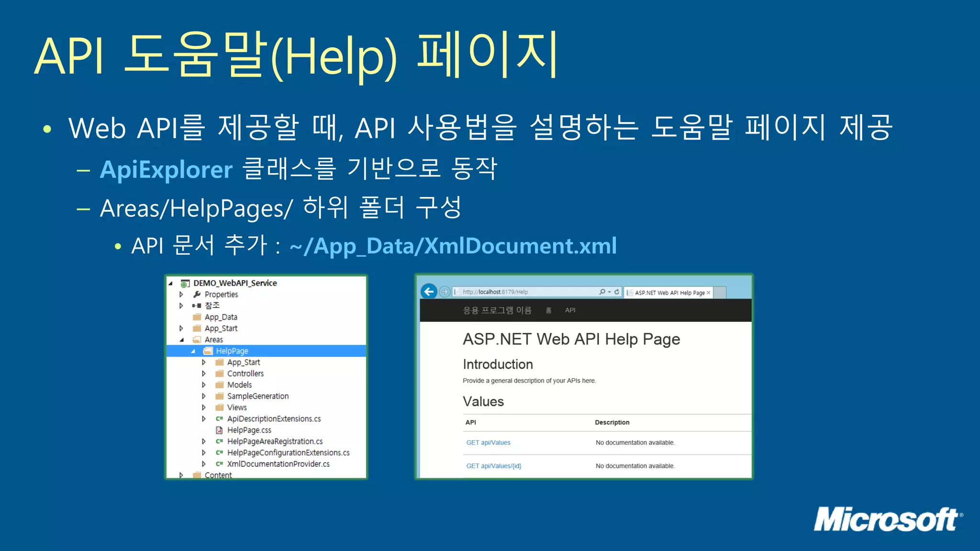This screenshot has width=980, height=551.
Task: Open the GET api/Values link
Action: [x=488, y=442]
